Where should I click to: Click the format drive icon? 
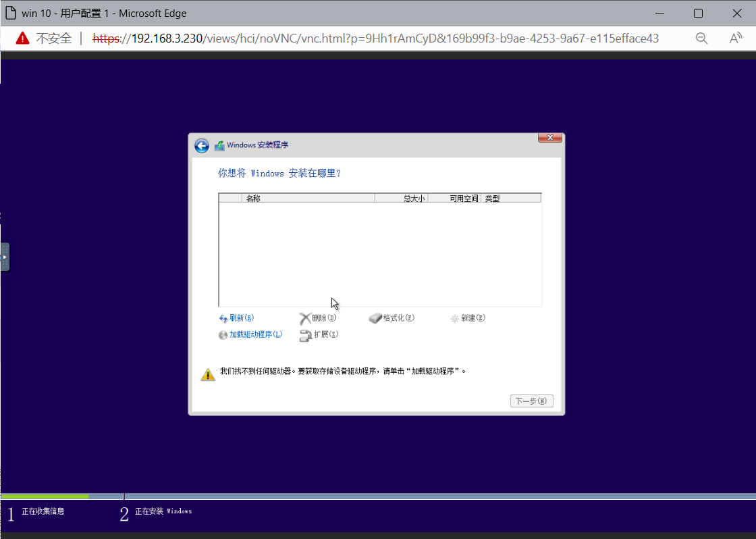click(375, 319)
